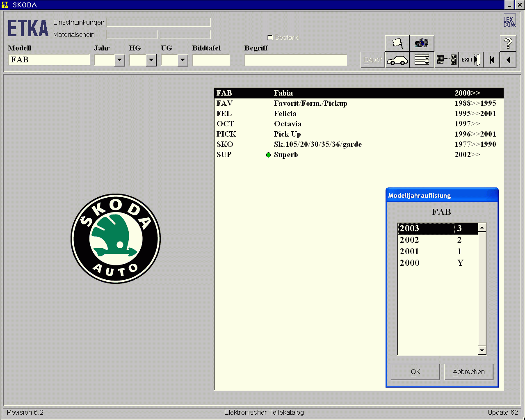Toggle the Bestand checkbox
This screenshot has height=420, width=525.
(x=270, y=37)
